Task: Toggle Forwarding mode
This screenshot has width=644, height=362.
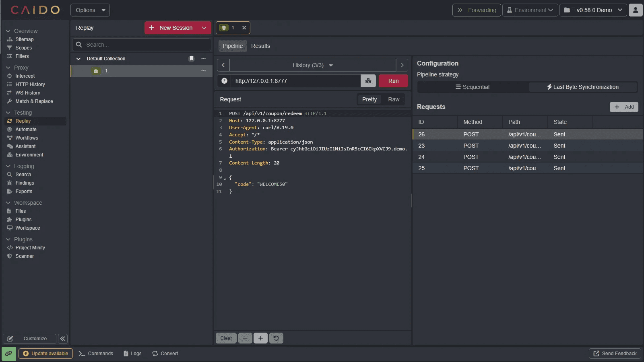Action: (x=477, y=10)
